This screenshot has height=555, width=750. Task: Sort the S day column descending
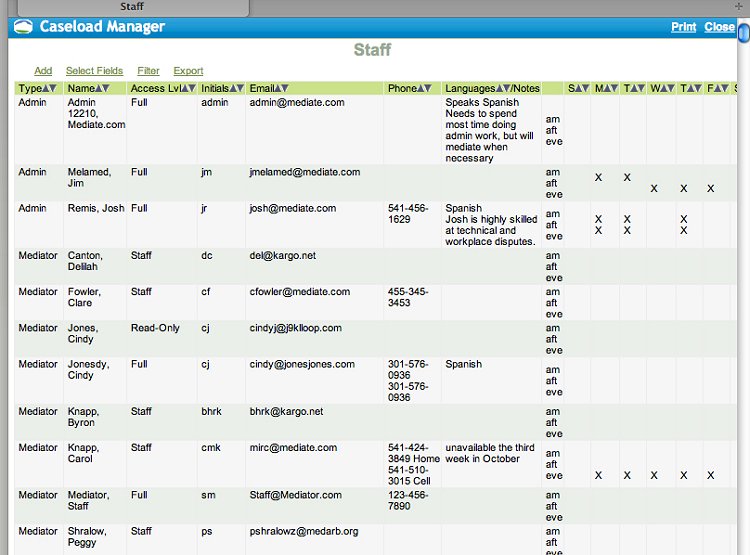pyautogui.click(x=585, y=89)
